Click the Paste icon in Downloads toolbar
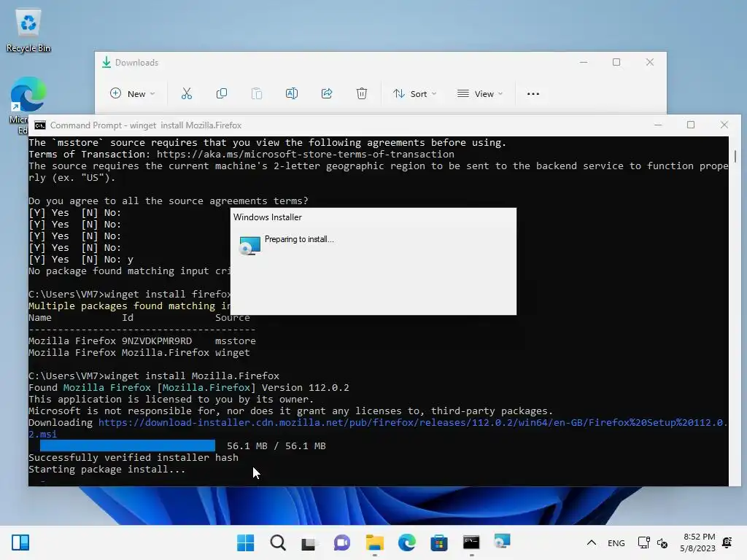747x560 pixels. pos(256,94)
